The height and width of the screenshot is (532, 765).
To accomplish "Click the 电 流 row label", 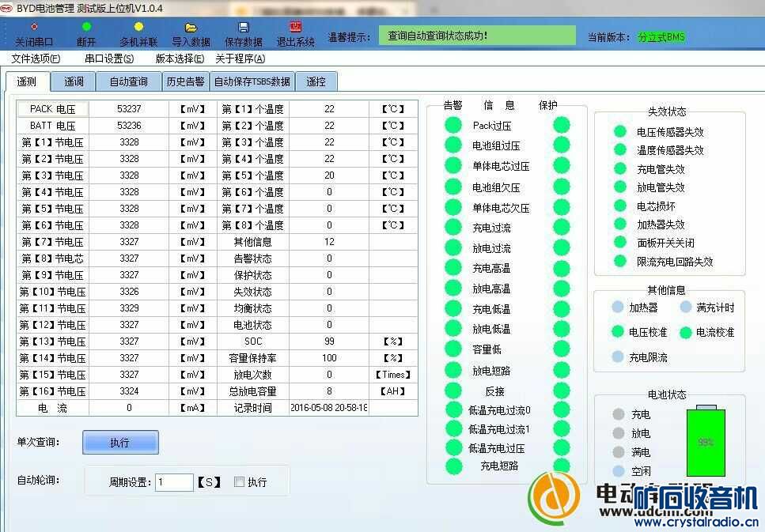I will coord(53,408).
